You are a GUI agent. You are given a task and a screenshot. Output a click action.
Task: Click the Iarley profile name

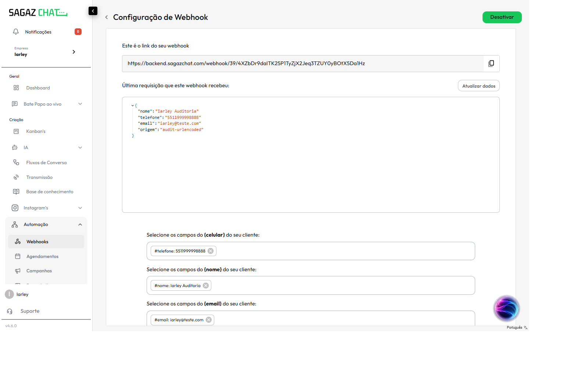pos(22,294)
